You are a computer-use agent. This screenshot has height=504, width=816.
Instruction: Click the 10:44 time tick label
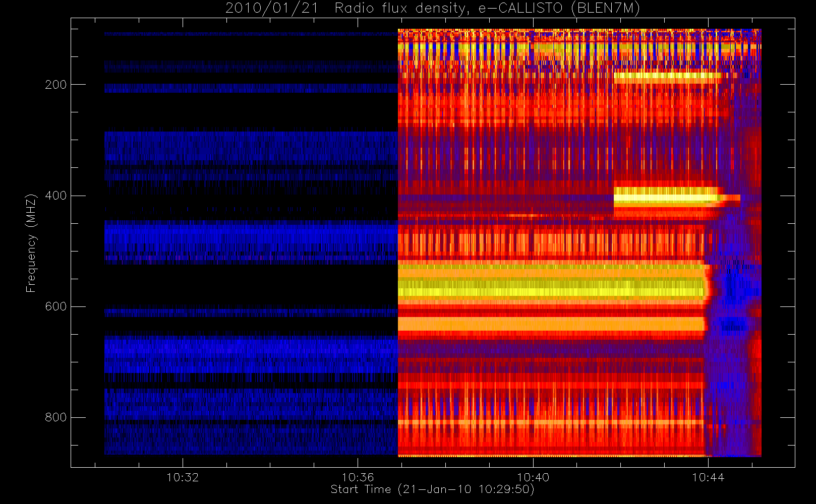pos(708,477)
